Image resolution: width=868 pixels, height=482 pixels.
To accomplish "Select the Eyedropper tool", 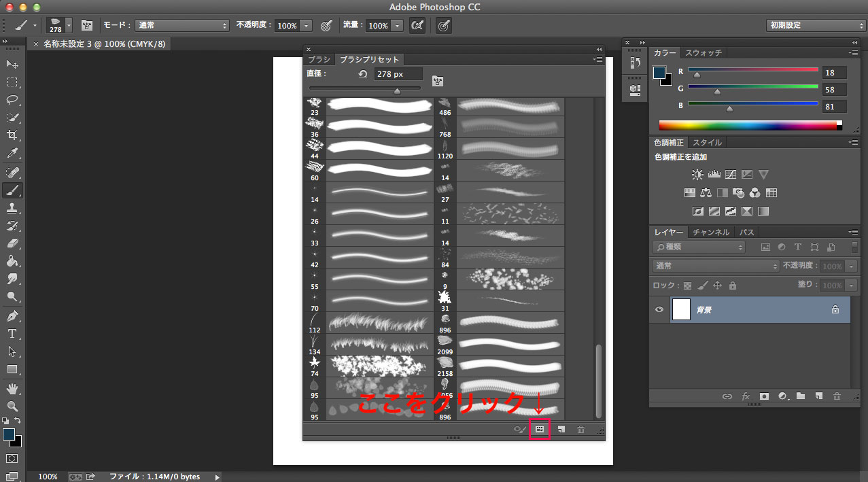I will [x=12, y=154].
